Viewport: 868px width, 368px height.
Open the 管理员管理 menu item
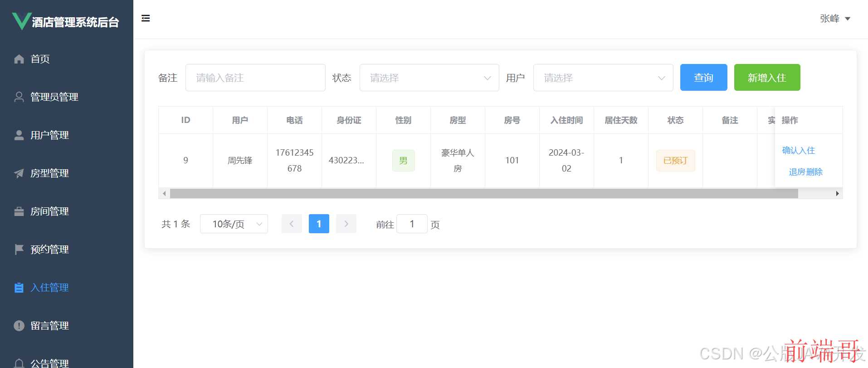(x=67, y=97)
